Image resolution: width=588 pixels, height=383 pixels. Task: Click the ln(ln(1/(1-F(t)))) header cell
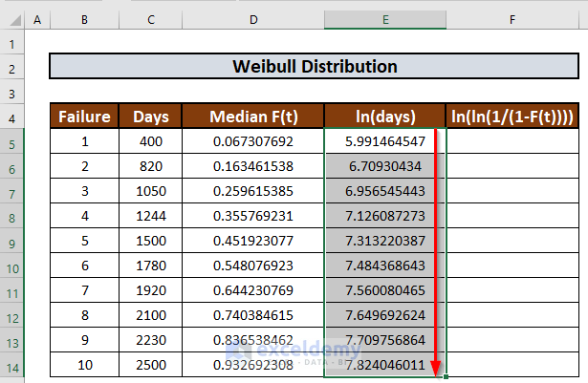coord(513,117)
